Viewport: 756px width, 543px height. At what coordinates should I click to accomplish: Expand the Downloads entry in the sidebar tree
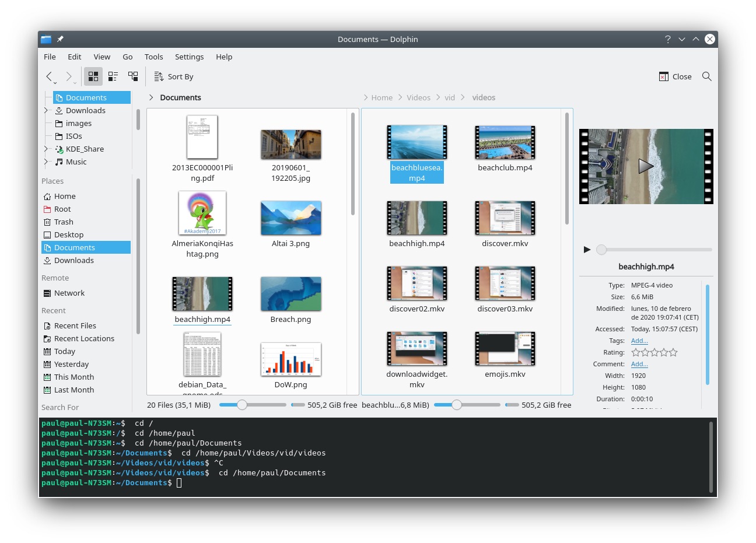pyautogui.click(x=46, y=110)
